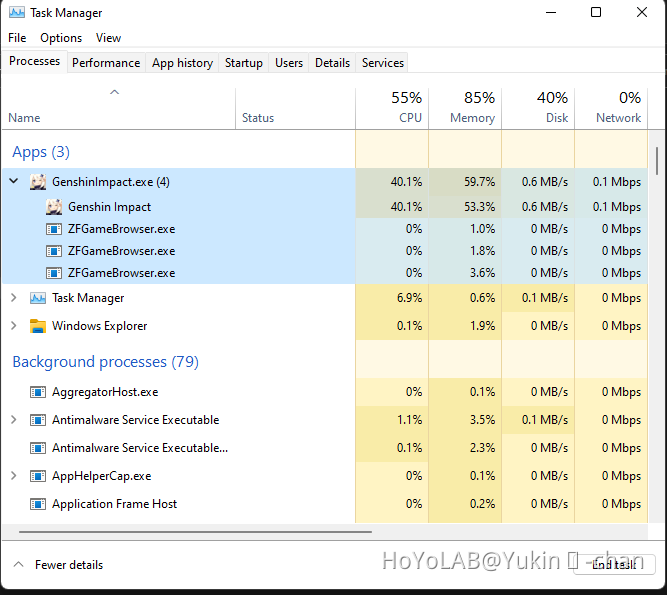Image resolution: width=667 pixels, height=595 pixels.
Task: Expand the Task Manager process row
Action: (14, 298)
